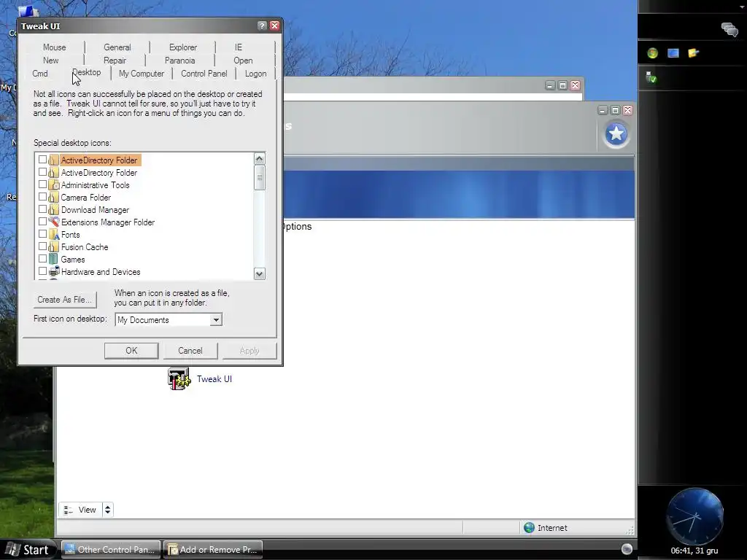
Task: Click the Fusion Cache folder icon
Action: [54, 246]
